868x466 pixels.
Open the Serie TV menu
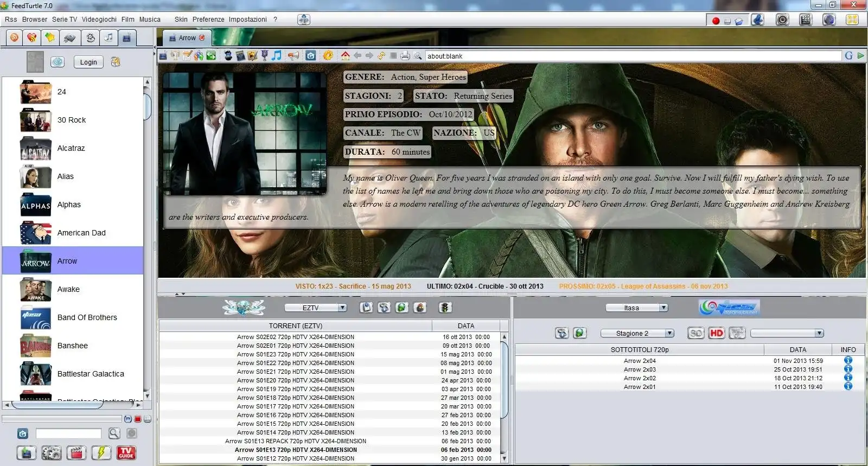pyautogui.click(x=65, y=20)
